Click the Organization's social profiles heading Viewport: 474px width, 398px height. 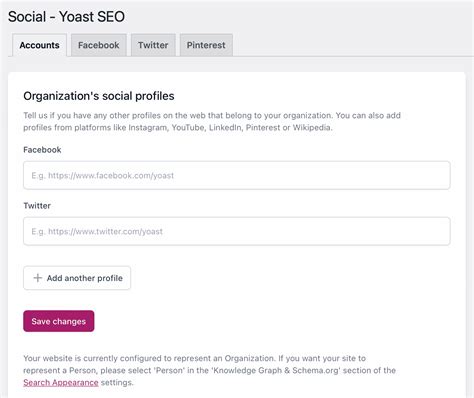(x=99, y=96)
